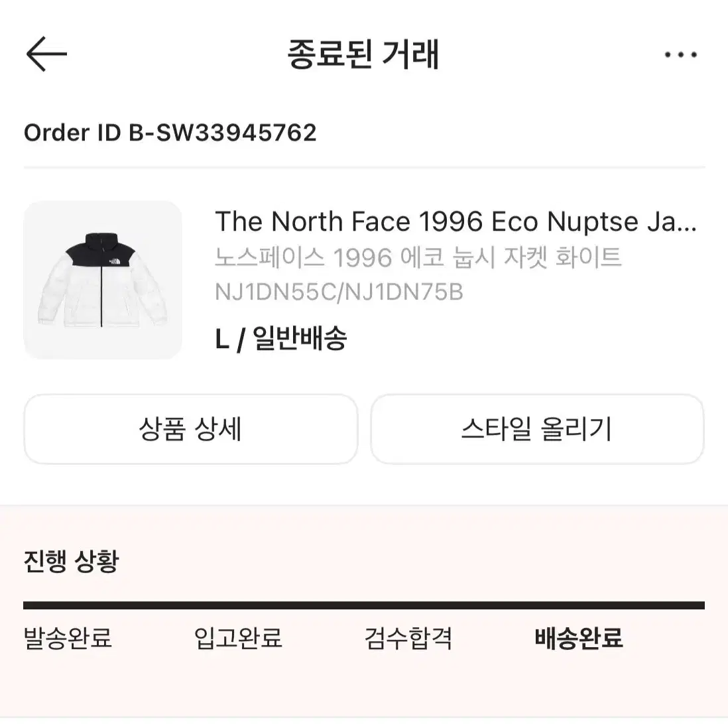Click the Korean subtitle 노스페이스 1996 에코 눕시 자켓 화이트

tap(419, 257)
